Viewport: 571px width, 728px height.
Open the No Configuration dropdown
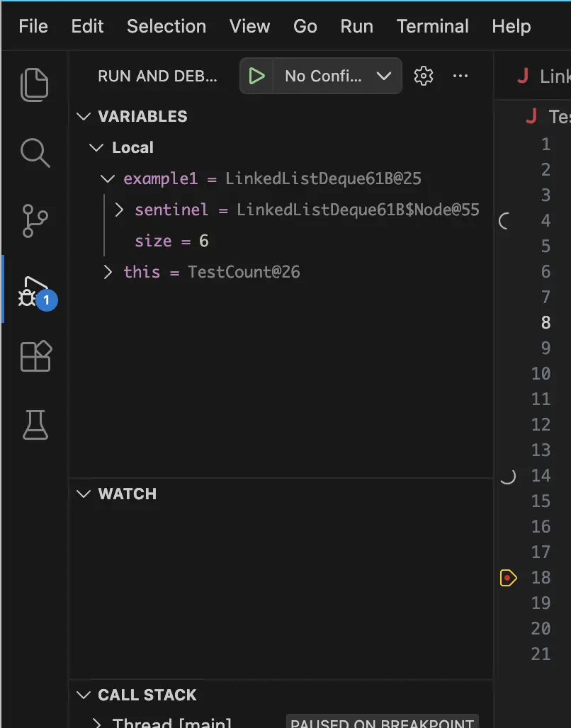tap(338, 76)
